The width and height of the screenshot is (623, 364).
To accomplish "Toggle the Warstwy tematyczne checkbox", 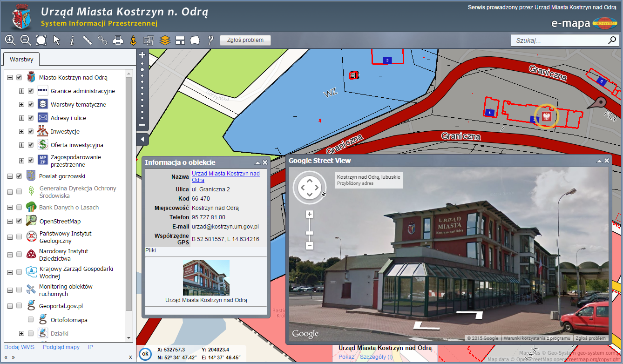I will click(31, 105).
